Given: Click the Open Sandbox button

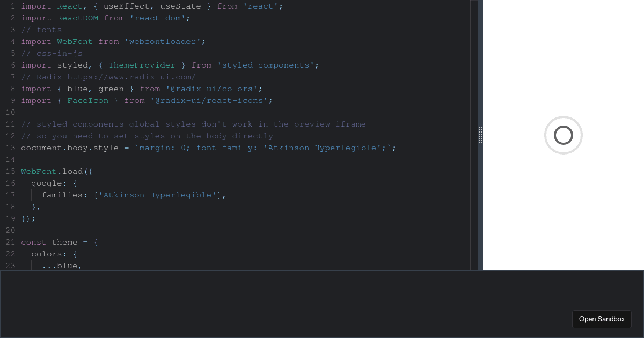Looking at the screenshot, I should coord(602,319).
